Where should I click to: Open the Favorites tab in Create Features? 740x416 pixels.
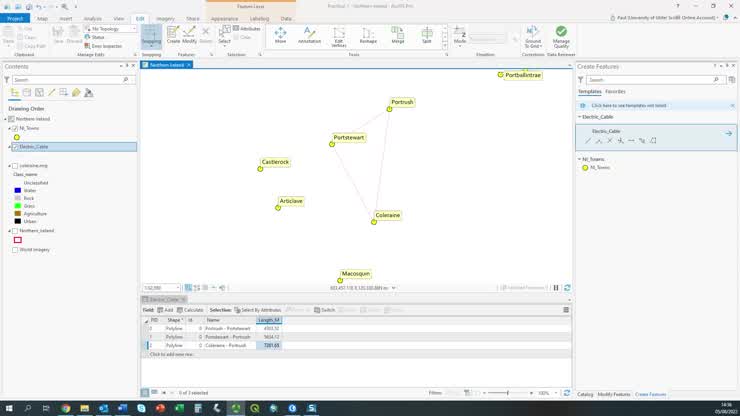coord(615,91)
